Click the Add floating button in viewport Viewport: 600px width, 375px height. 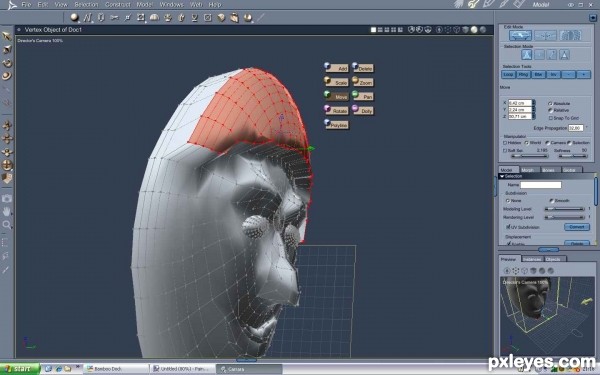click(x=336, y=68)
